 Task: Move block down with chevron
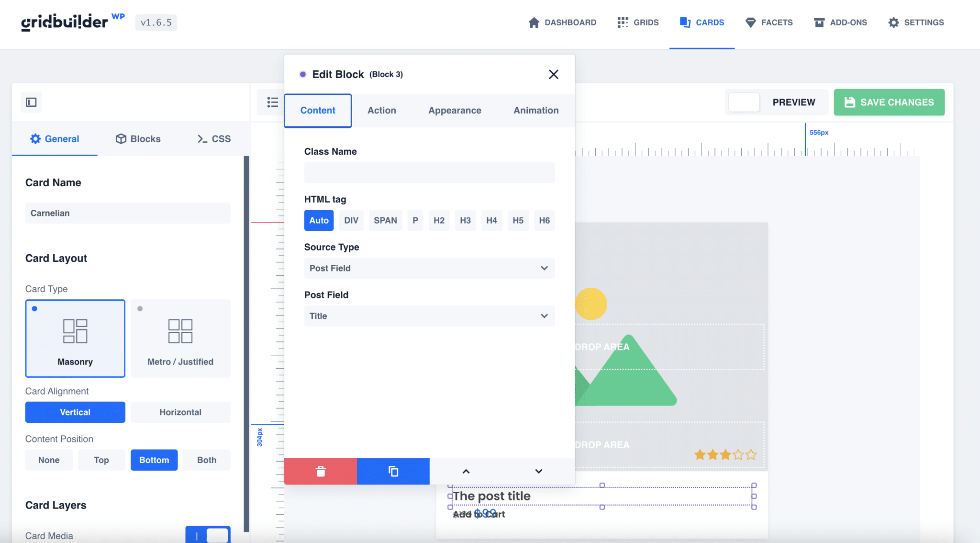click(539, 471)
